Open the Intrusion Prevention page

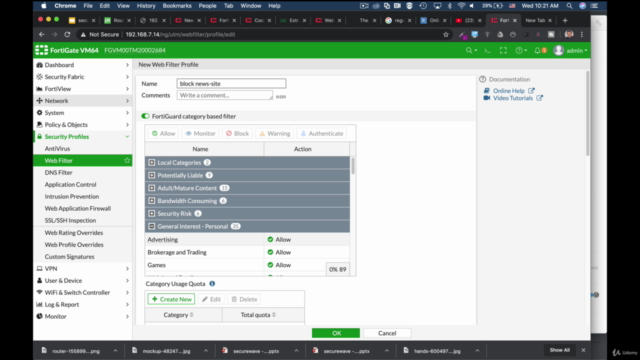click(72, 196)
